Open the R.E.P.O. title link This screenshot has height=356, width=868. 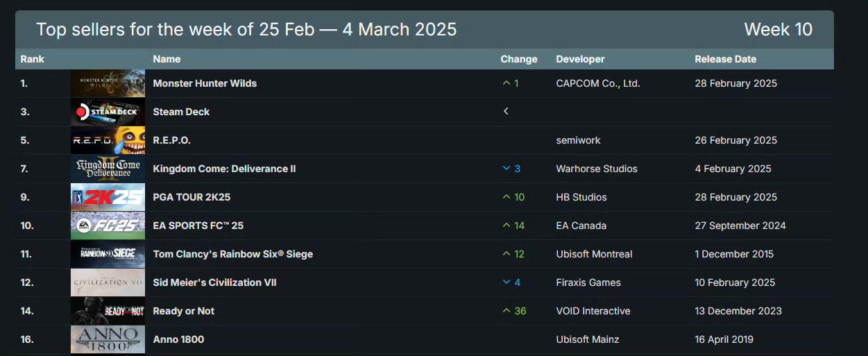tap(171, 140)
